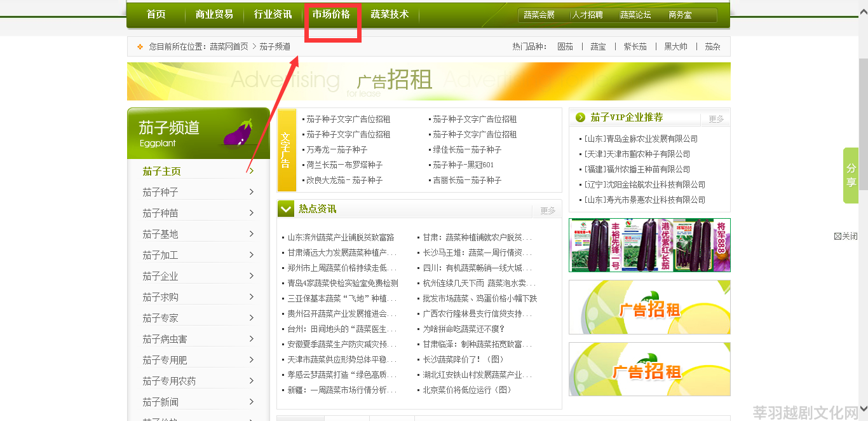Click 关闭 to close share widget

846,237
